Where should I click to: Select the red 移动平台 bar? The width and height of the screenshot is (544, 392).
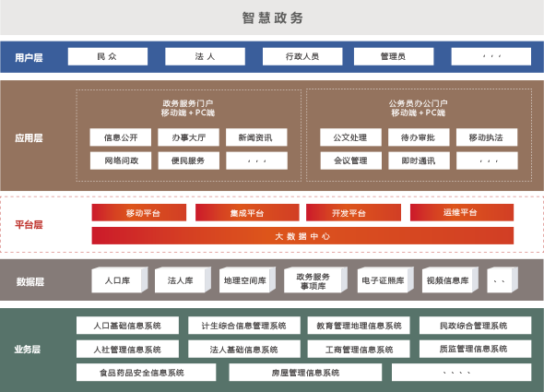click(x=139, y=212)
